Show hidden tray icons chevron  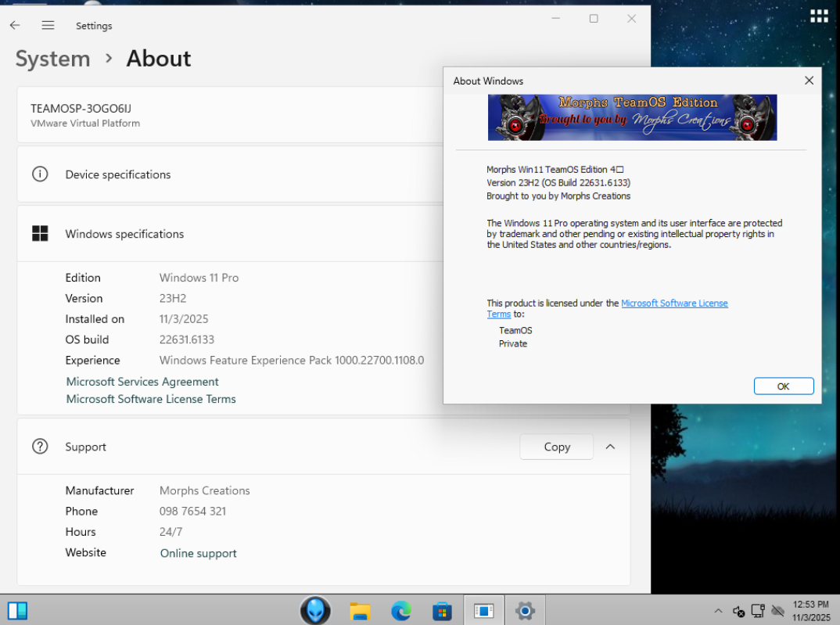pyautogui.click(x=718, y=611)
